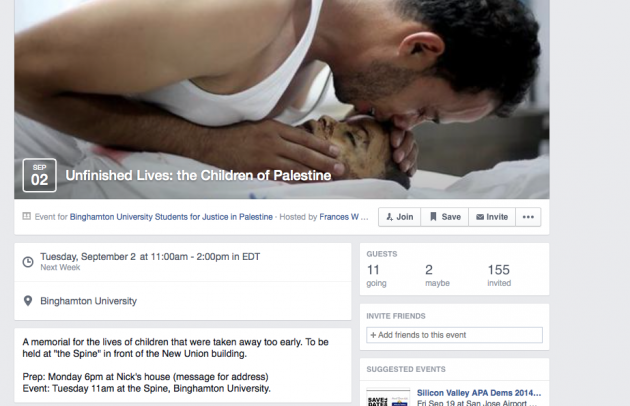Screen dimensions: 630x406
Task: Open Silicon Valley APA Dems 2014 event
Action: (x=479, y=393)
